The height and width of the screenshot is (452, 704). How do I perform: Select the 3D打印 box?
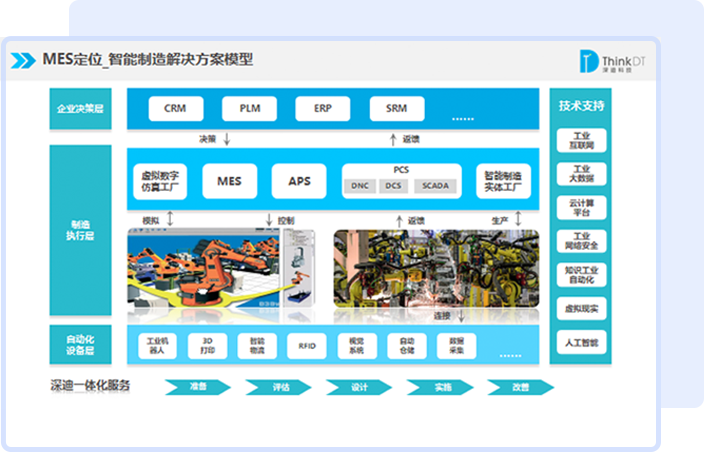(x=207, y=346)
